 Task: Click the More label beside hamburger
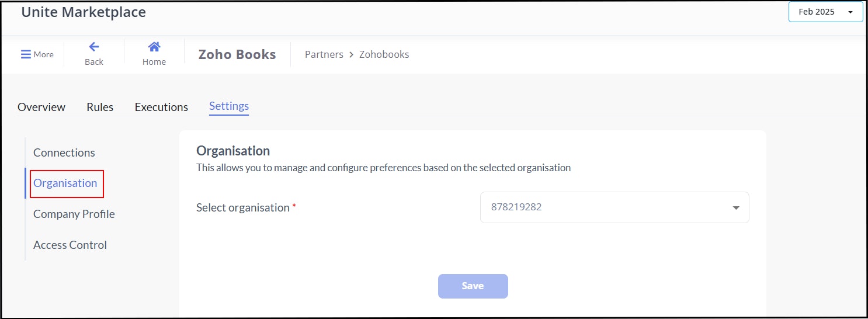point(44,54)
